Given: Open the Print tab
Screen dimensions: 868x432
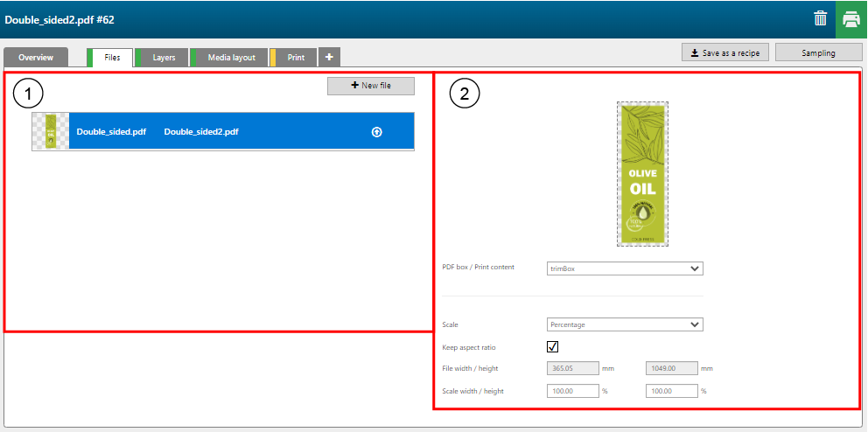Looking at the screenshot, I should pyautogui.click(x=296, y=58).
